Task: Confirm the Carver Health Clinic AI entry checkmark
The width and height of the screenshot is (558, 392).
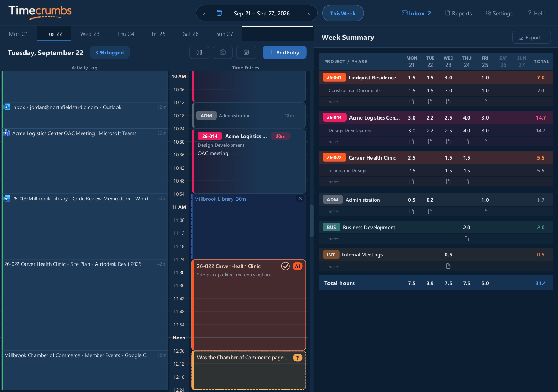Action: coord(286,266)
